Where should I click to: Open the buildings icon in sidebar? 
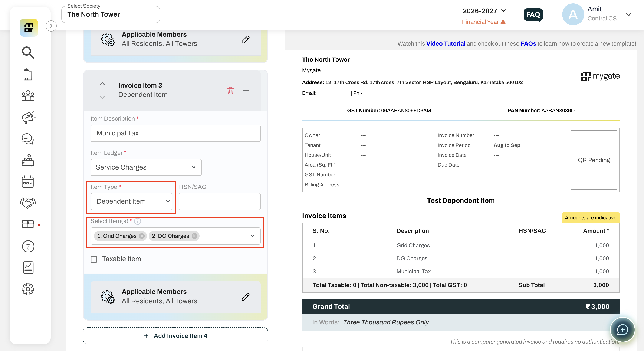pos(28,75)
